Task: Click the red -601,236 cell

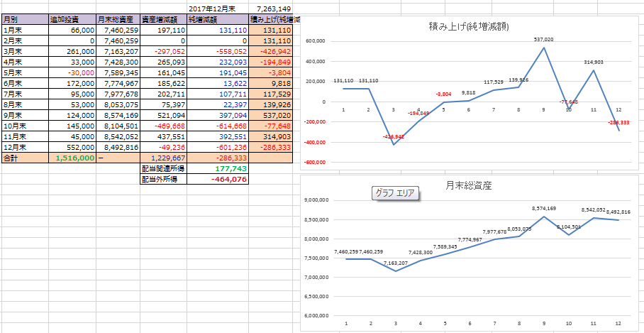Action: coord(218,148)
